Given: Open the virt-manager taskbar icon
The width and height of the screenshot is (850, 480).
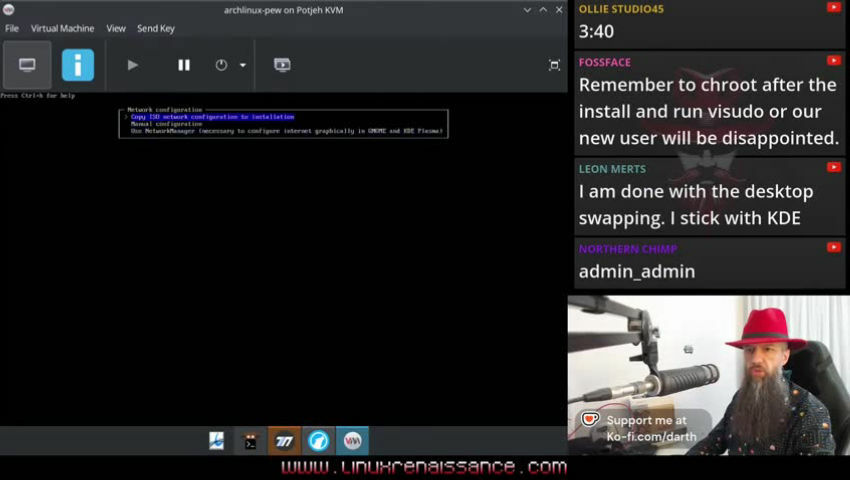Looking at the screenshot, I should [x=352, y=440].
